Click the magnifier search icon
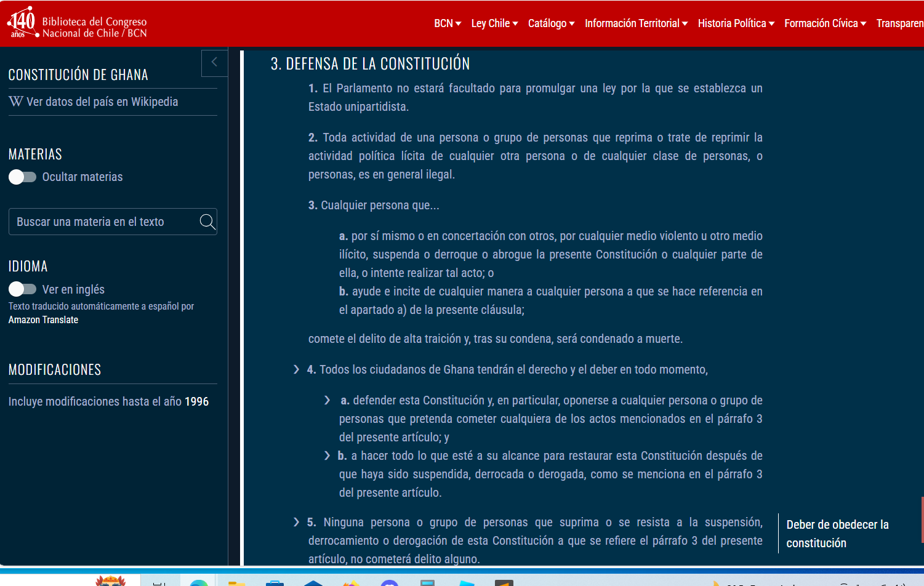The image size is (924, 586). pyautogui.click(x=207, y=222)
